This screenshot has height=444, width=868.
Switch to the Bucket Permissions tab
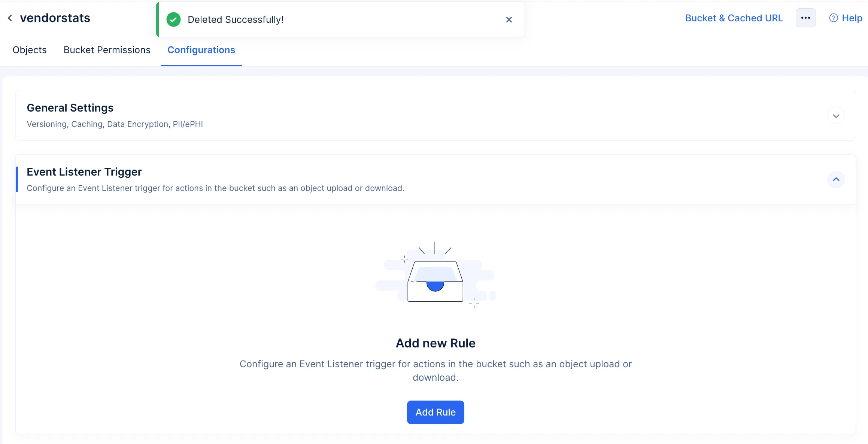pyautogui.click(x=107, y=50)
